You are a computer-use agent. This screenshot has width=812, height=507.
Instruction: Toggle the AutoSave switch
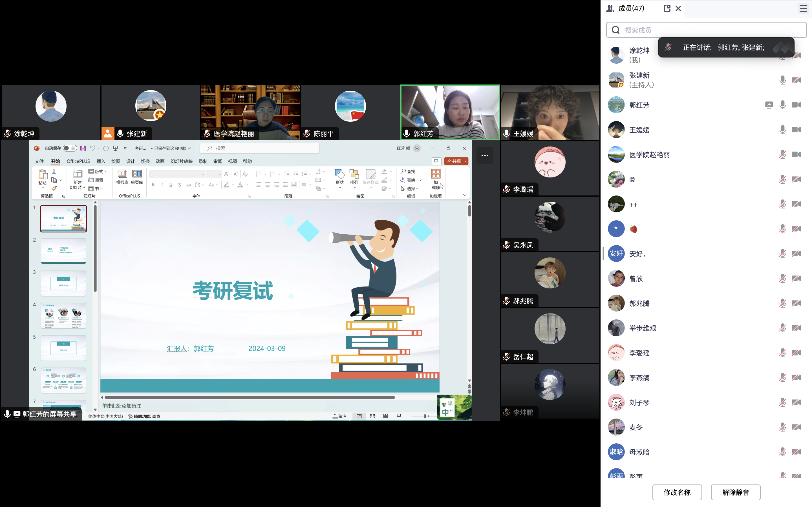pos(69,148)
